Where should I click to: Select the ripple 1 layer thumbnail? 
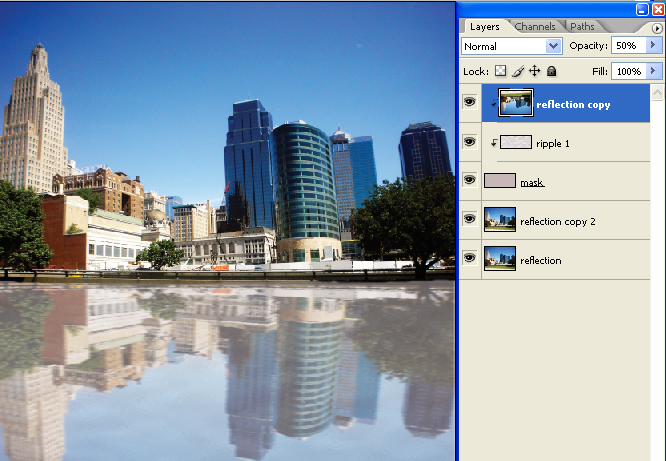(x=516, y=142)
